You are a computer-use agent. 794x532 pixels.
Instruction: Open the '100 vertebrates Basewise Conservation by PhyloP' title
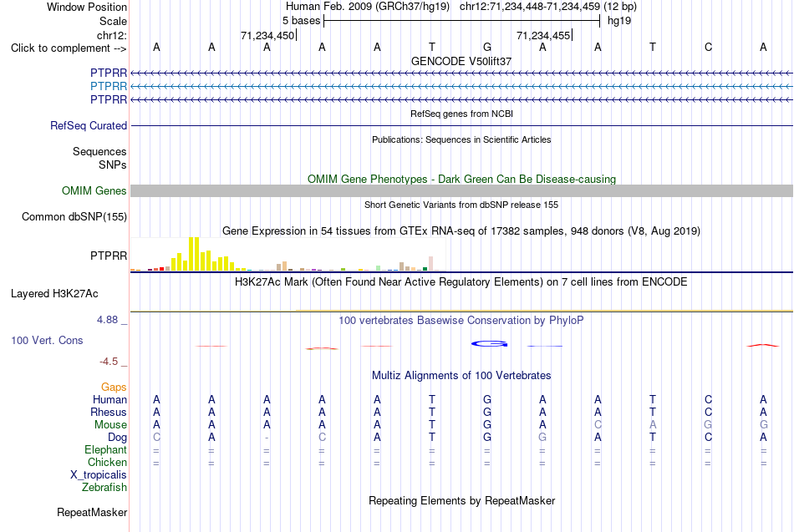[461, 321]
